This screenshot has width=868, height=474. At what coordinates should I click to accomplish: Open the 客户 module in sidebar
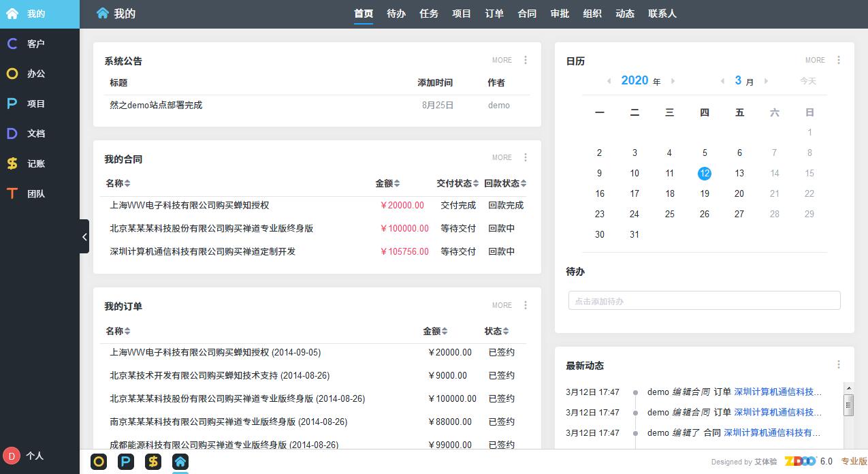35,44
